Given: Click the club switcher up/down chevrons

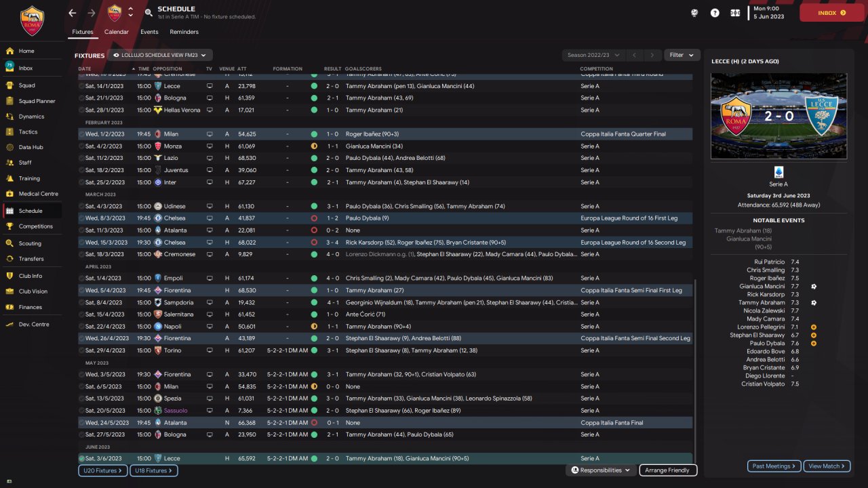Looking at the screenshot, I should tap(130, 12).
